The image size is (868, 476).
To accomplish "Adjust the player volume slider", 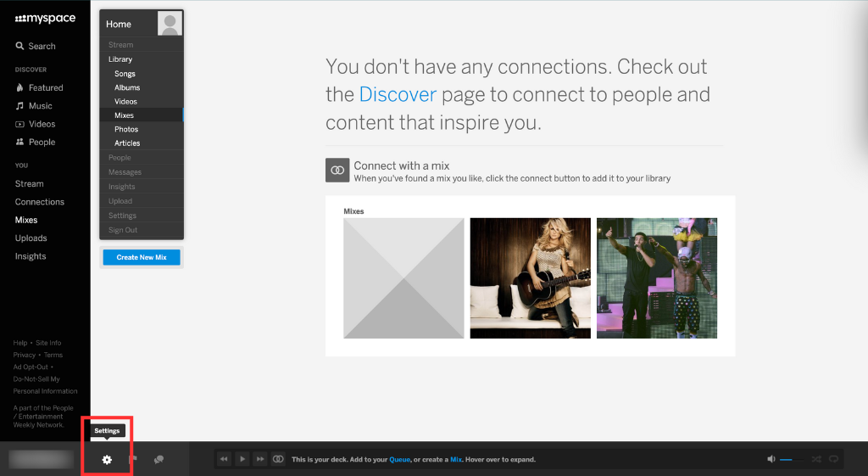I will pos(791,459).
